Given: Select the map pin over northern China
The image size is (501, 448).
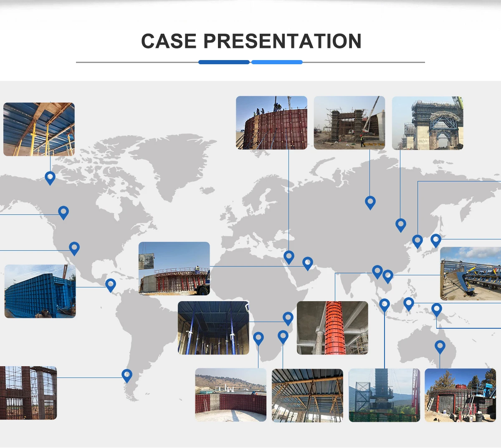Looking at the screenshot, I should [400, 225].
